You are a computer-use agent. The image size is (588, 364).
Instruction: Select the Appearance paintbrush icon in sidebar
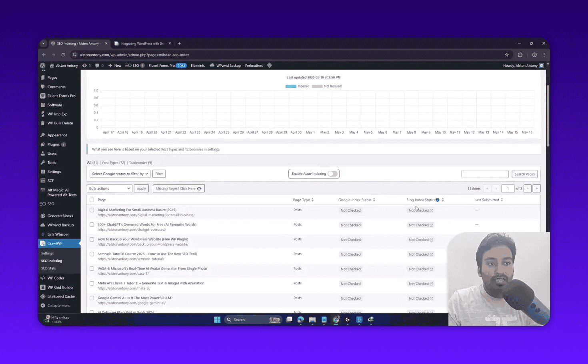43,135
